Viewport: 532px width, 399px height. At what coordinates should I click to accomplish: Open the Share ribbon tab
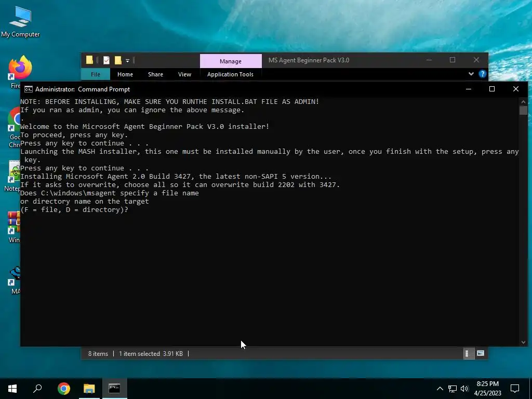155,74
